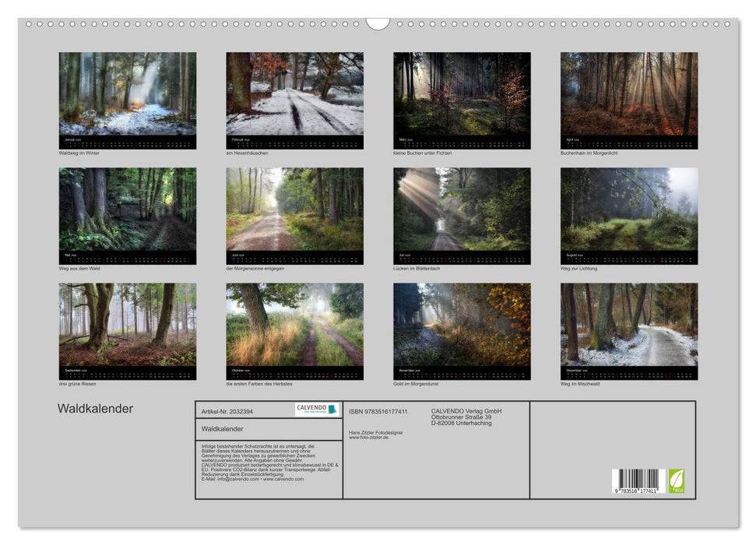Select 'die ersten Farben des Herbstes' picture
Screen dimensions: 756x545
(x=294, y=325)
